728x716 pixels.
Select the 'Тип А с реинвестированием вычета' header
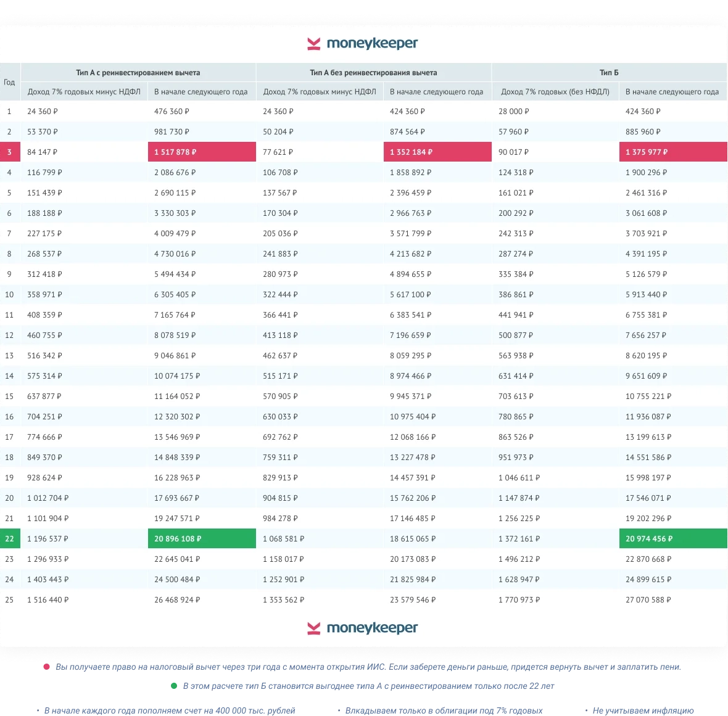138,72
